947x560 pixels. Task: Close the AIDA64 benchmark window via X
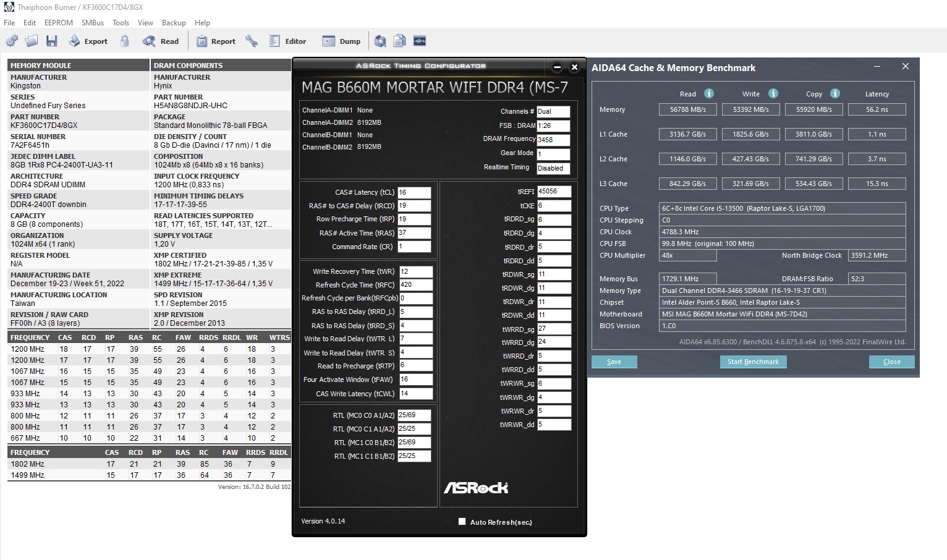tap(906, 67)
